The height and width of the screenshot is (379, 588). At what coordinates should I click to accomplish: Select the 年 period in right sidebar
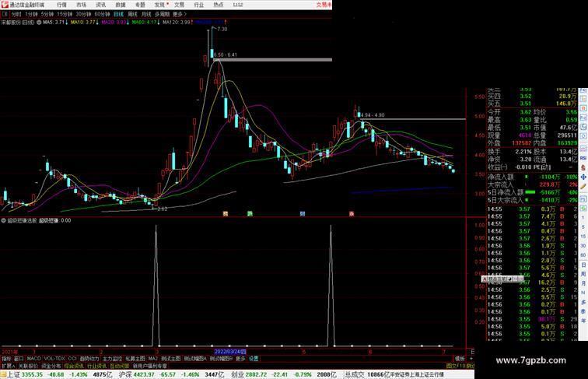583,321
